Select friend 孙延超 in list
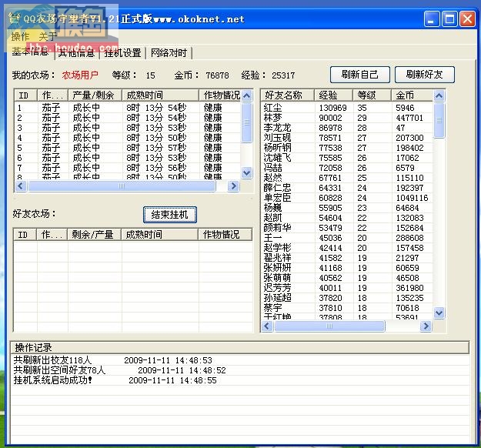The height and width of the screenshot is (448, 481). point(347,298)
